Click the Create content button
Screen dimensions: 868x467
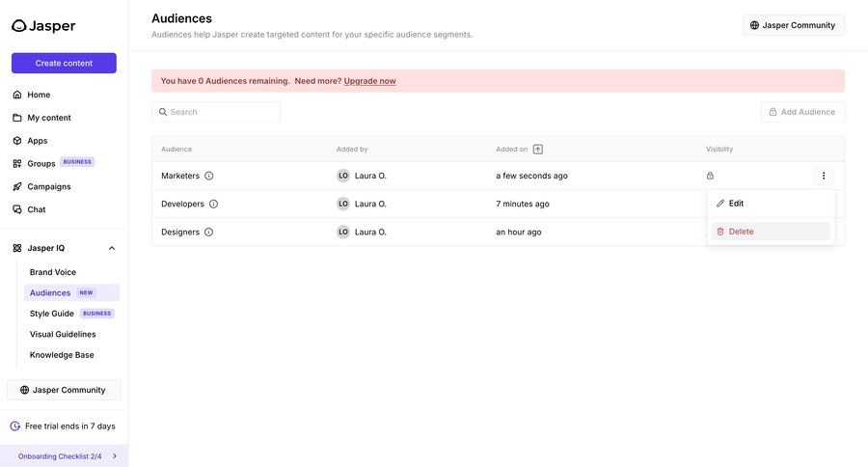[x=64, y=63]
